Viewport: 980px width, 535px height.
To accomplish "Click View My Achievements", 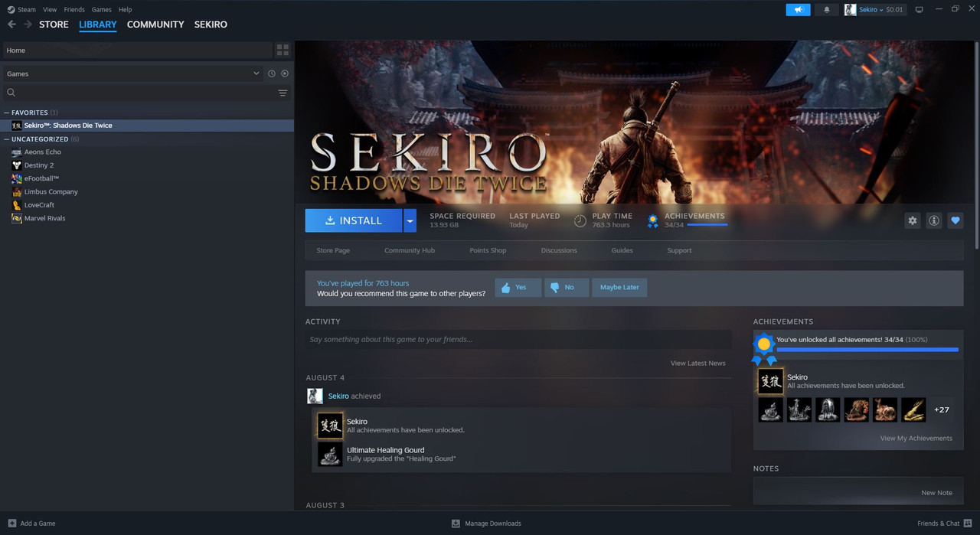I will pos(916,439).
